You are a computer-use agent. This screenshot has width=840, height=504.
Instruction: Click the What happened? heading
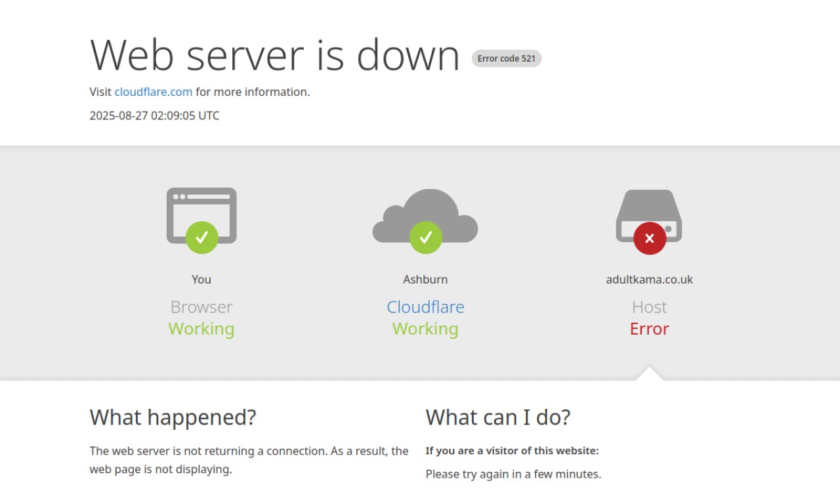173,417
